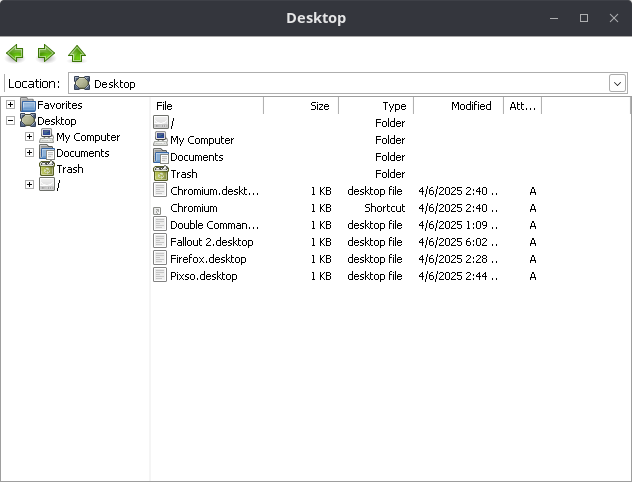Collapse the Desktop tree node
The height and width of the screenshot is (482, 632).
click(10, 120)
